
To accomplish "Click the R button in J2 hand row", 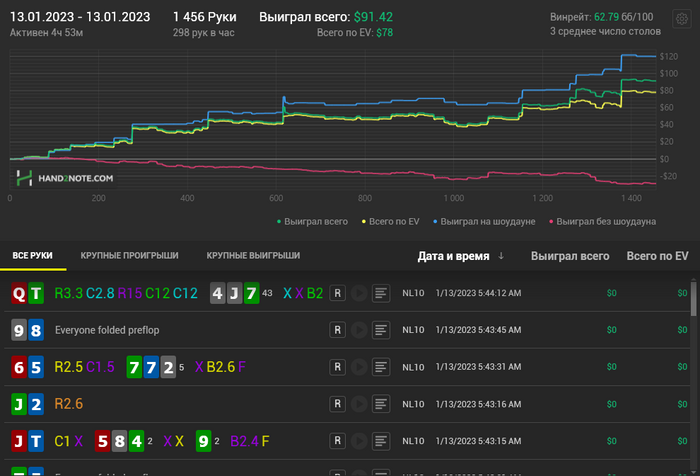I will (x=338, y=404).
